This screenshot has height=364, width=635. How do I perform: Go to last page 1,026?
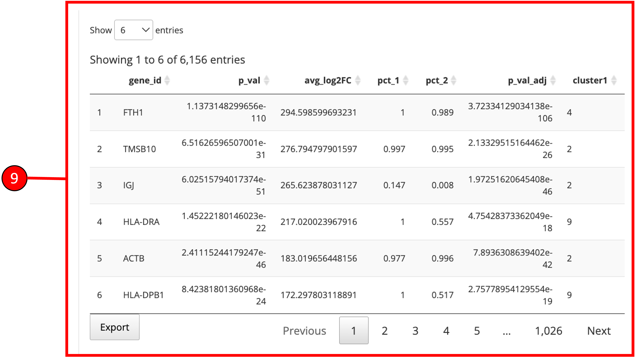548,331
